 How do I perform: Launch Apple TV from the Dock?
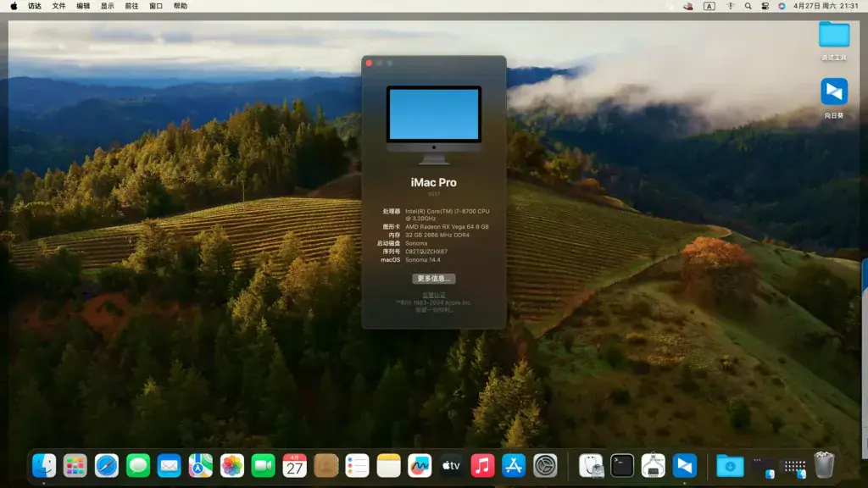(x=451, y=466)
